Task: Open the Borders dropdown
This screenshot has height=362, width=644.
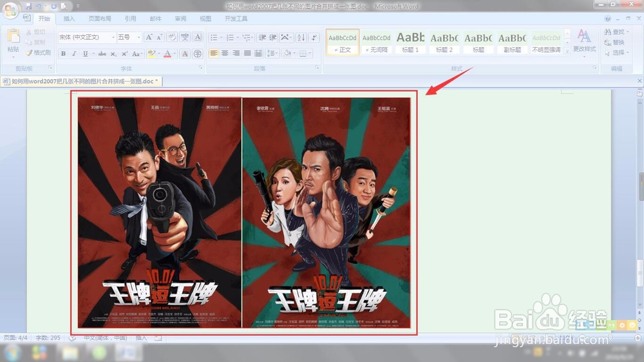Action: point(305,53)
